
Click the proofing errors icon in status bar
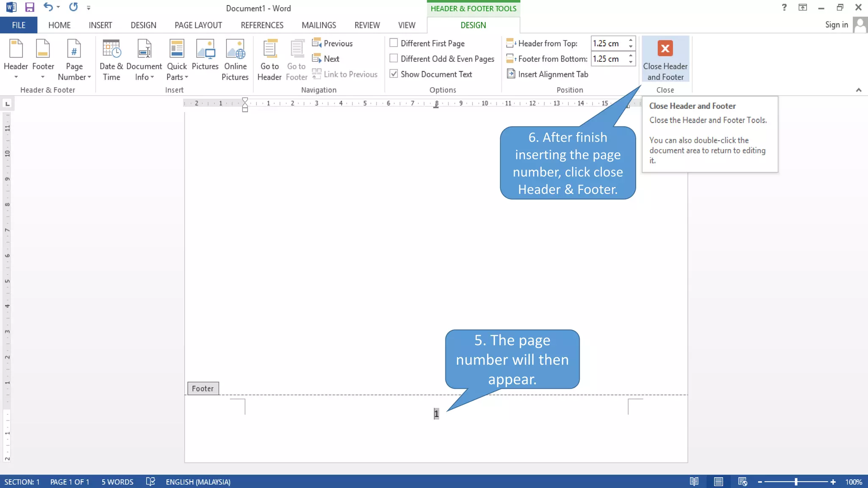150,482
